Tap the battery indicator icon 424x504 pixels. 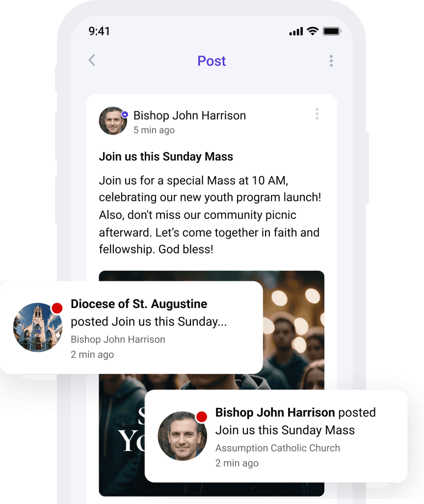[x=332, y=31]
